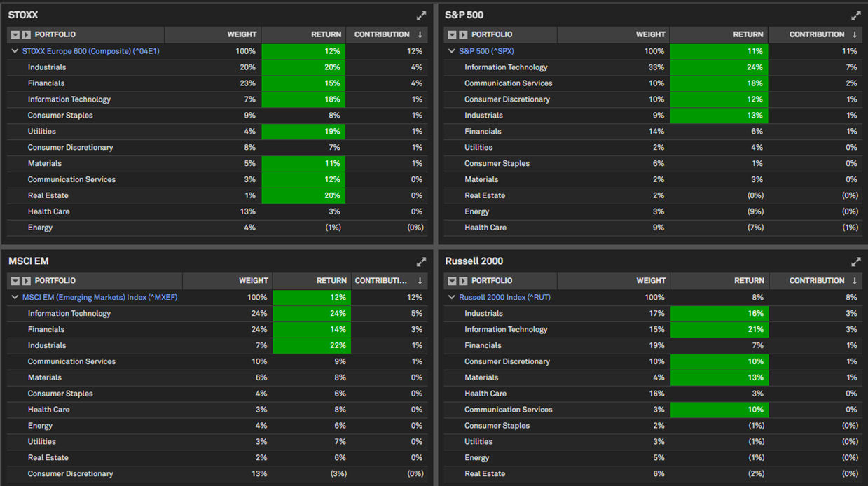Collapse the STOXX Europe 600 (Composite) tree row
This screenshot has height=486, width=868.
(x=15, y=51)
